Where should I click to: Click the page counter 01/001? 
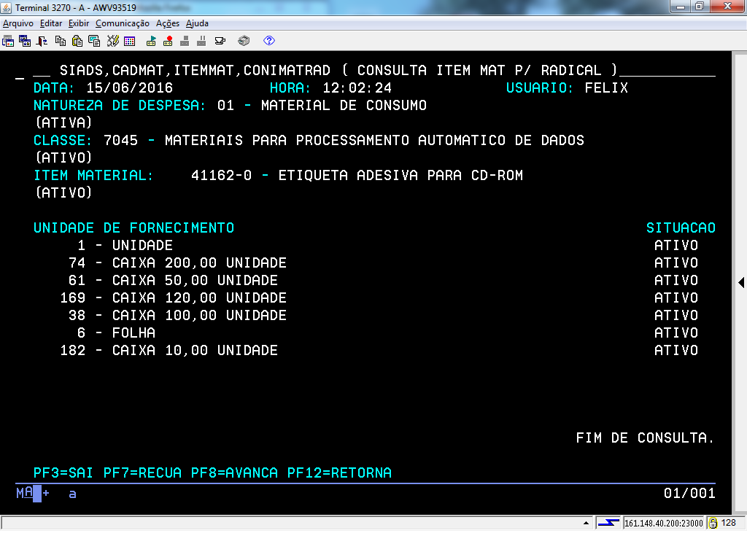[x=689, y=494]
